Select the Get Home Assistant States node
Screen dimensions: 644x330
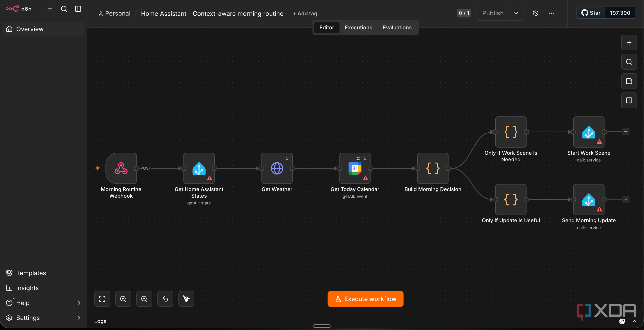[x=199, y=168]
